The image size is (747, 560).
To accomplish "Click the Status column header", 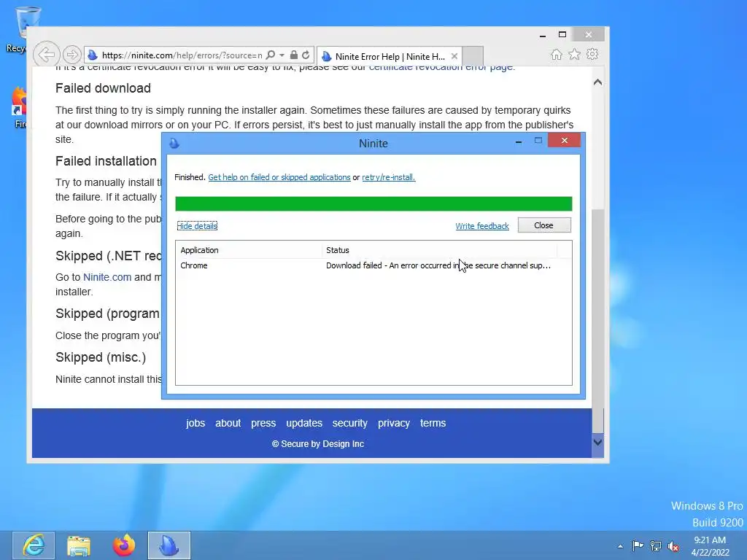I will 439,250.
